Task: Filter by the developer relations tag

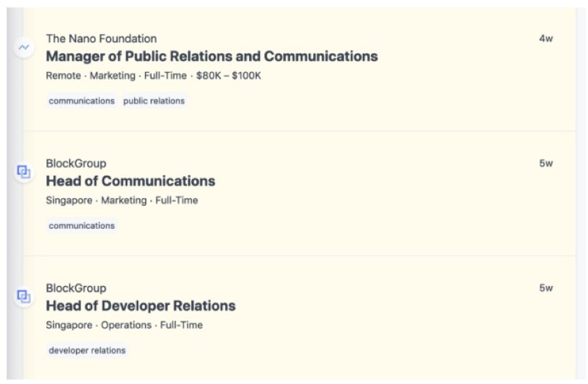Action: coord(87,351)
